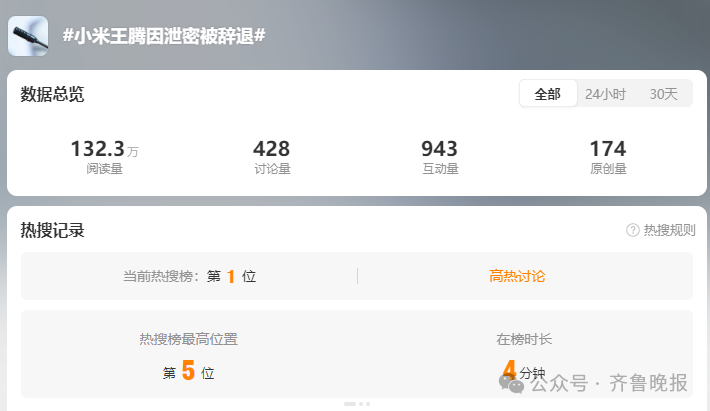Image resolution: width=710 pixels, height=411 pixels.
Task: Click the 数据总览 section heading
Action: 52,94
